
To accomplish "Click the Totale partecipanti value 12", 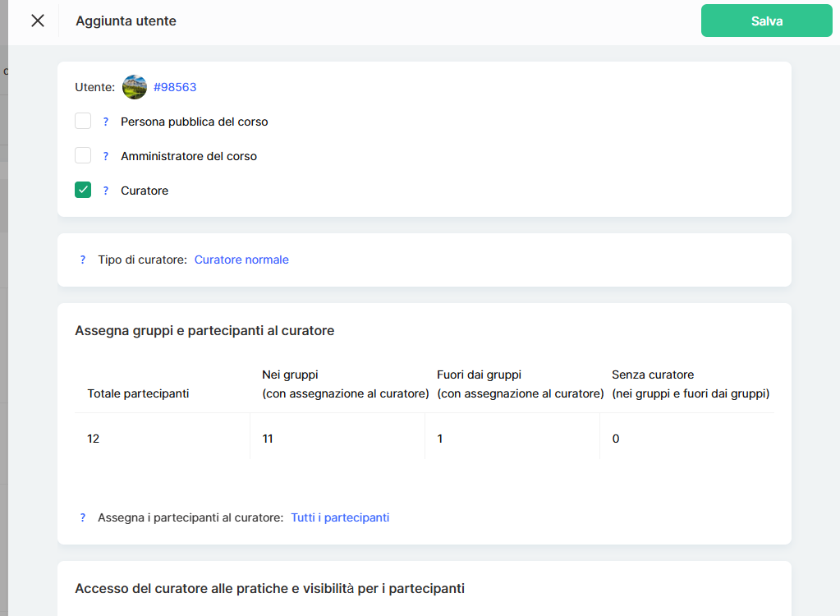I will [x=94, y=439].
